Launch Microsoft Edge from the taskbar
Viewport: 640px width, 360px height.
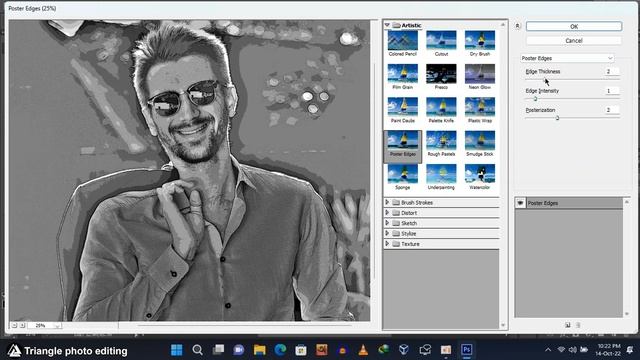click(280, 350)
